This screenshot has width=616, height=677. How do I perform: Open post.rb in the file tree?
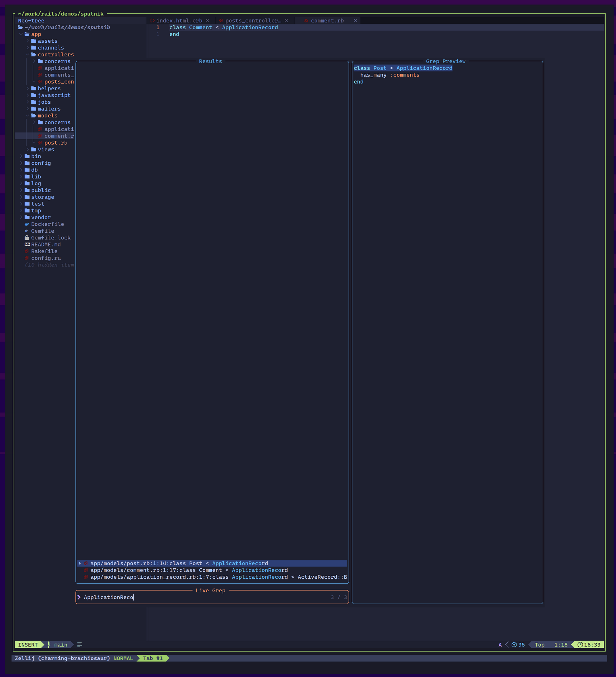click(x=56, y=143)
